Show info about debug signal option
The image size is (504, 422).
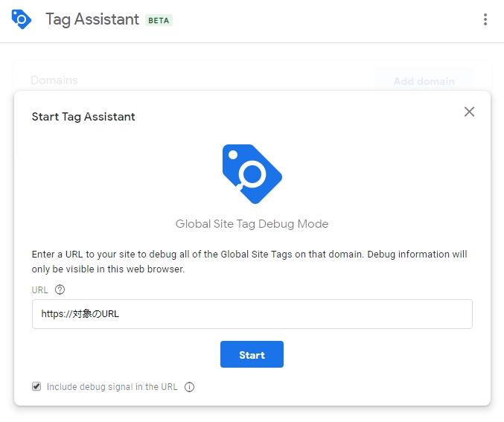pos(189,387)
